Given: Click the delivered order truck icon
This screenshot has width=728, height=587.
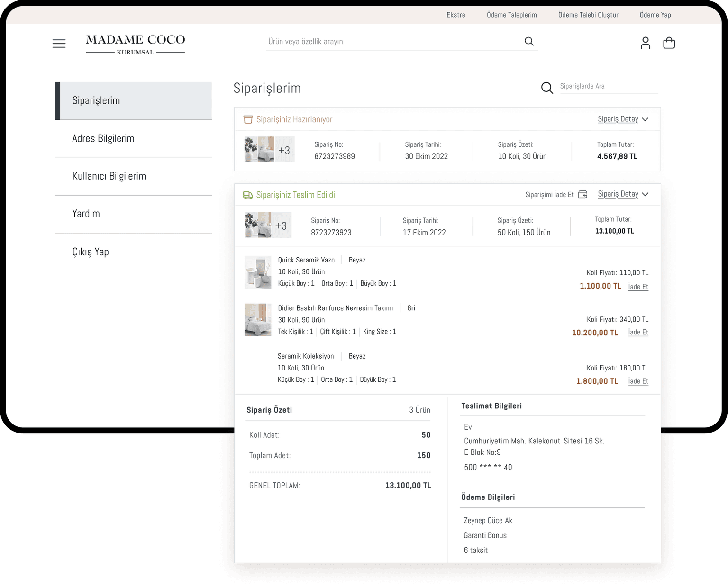Looking at the screenshot, I should point(247,195).
